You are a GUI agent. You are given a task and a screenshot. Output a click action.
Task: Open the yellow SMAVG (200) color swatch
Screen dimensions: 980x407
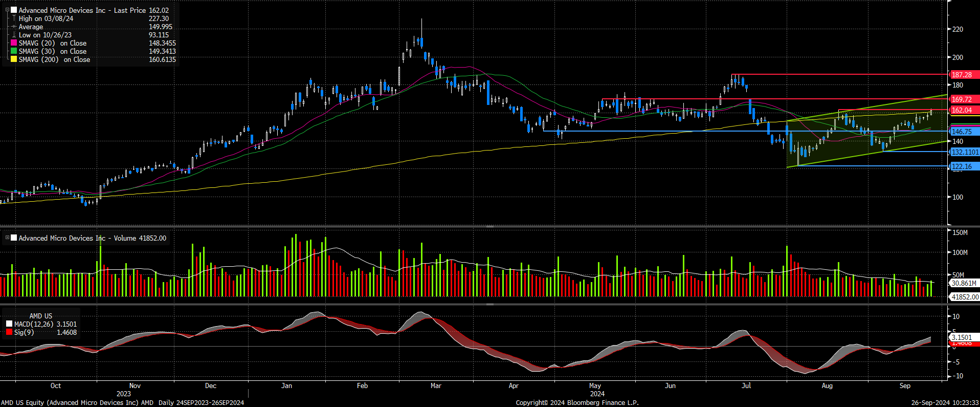14,59
